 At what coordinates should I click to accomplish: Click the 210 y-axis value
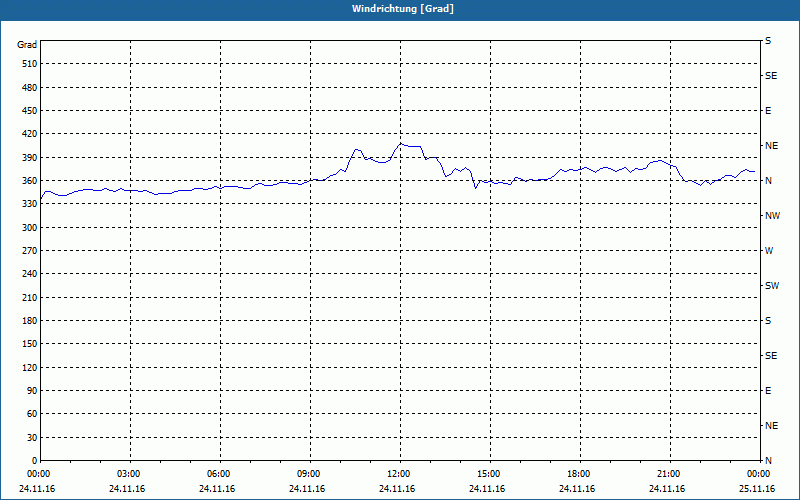coord(30,297)
